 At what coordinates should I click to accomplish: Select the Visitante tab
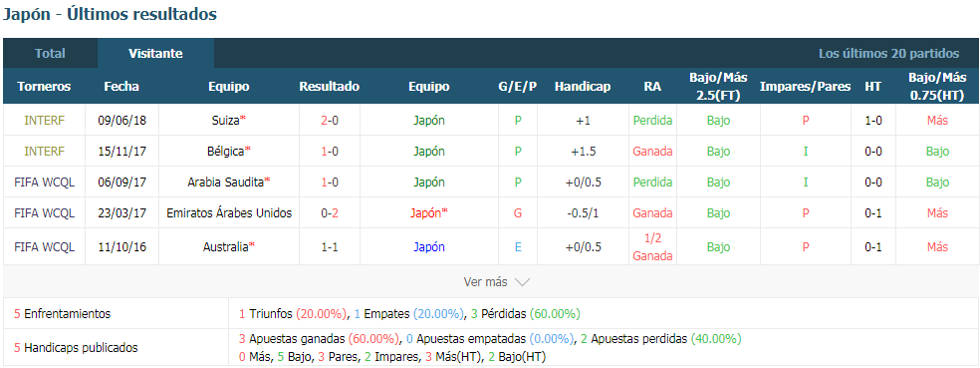[x=155, y=53]
